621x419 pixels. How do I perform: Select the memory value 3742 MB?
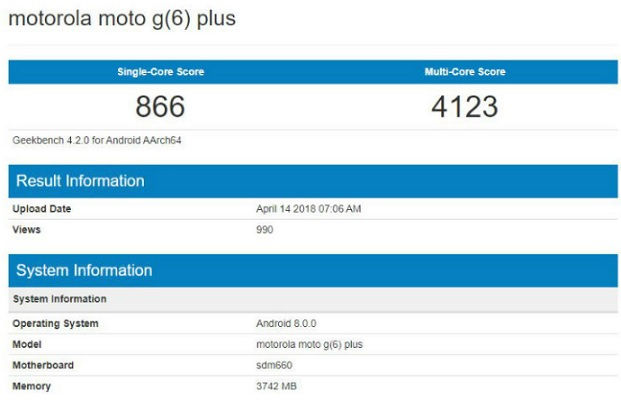[276, 386]
